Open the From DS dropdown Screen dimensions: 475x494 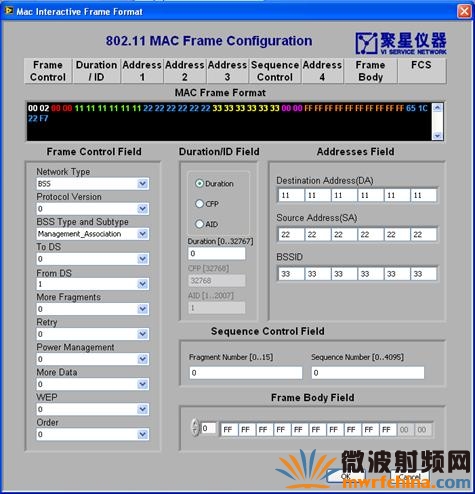[143, 284]
